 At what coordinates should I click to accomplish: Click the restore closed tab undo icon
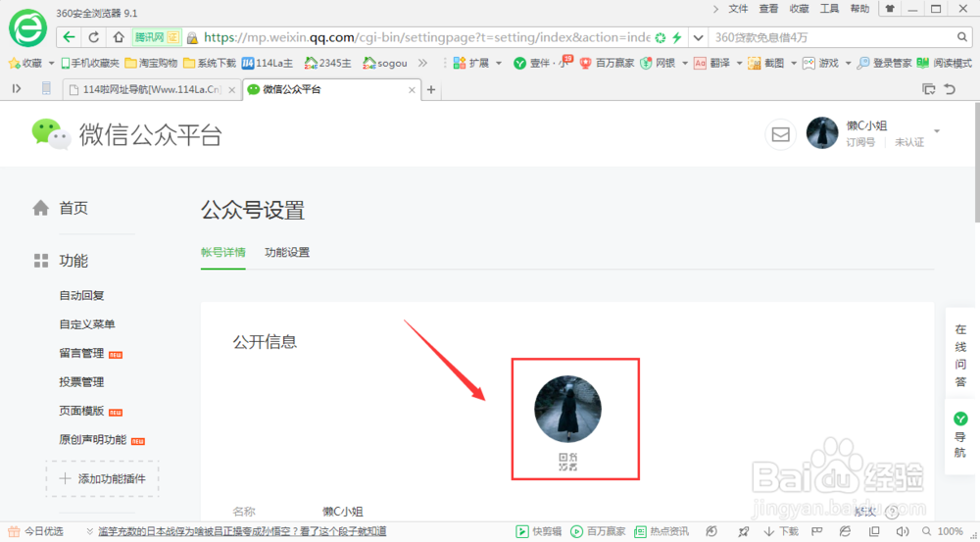click(x=951, y=89)
